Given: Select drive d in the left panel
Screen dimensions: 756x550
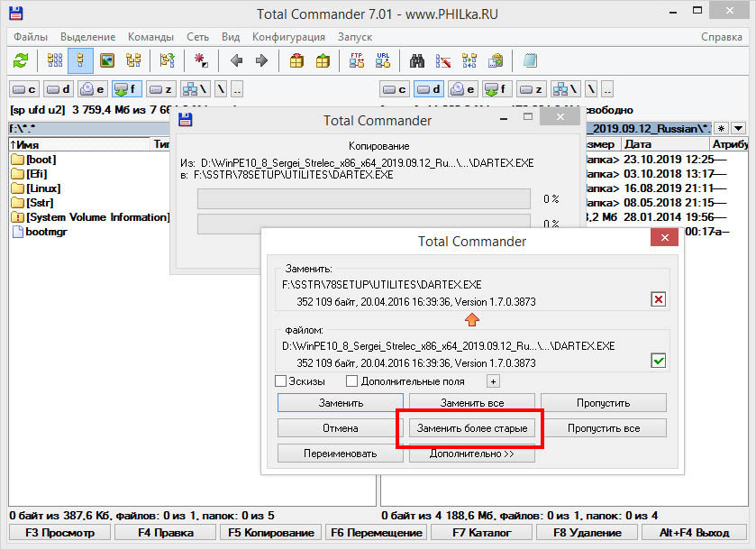Looking at the screenshot, I should point(59,89).
